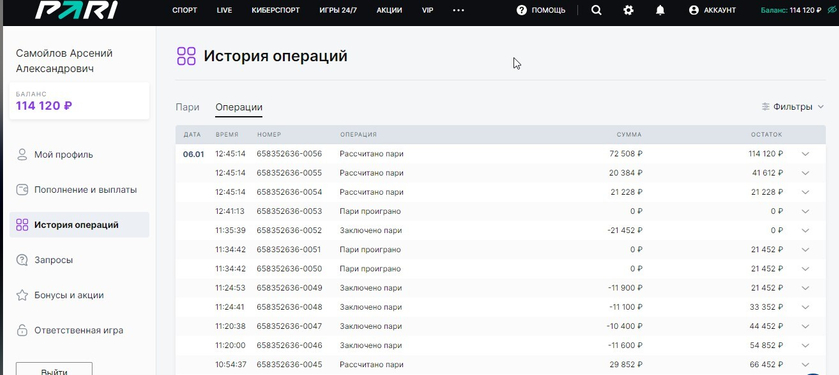Expand operation row 658352636-0054
839x375 pixels.
(805, 192)
